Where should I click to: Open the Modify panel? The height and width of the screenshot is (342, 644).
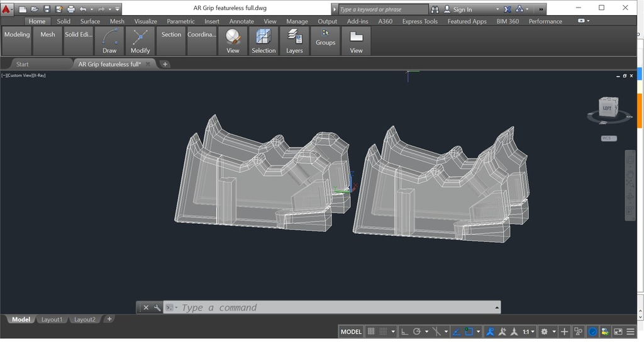[140, 41]
